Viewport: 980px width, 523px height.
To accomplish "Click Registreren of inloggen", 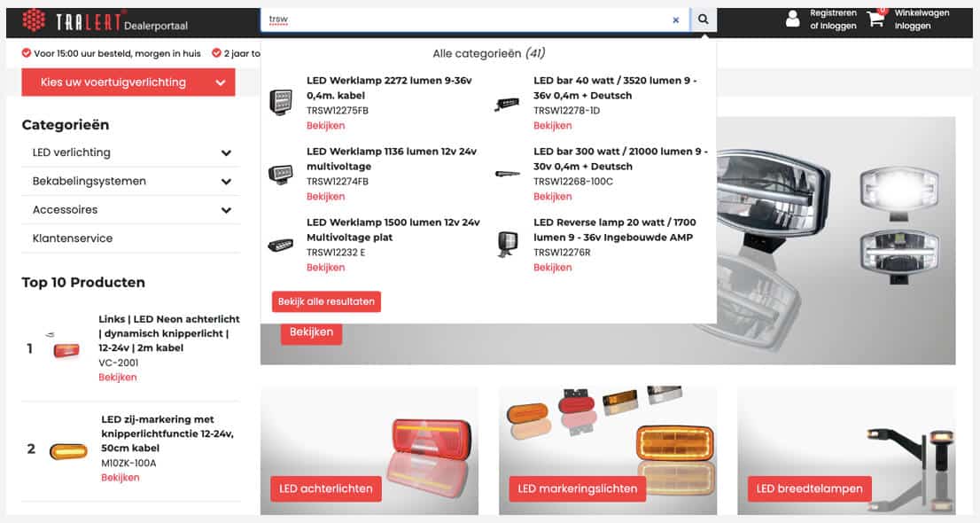I will pos(833,20).
